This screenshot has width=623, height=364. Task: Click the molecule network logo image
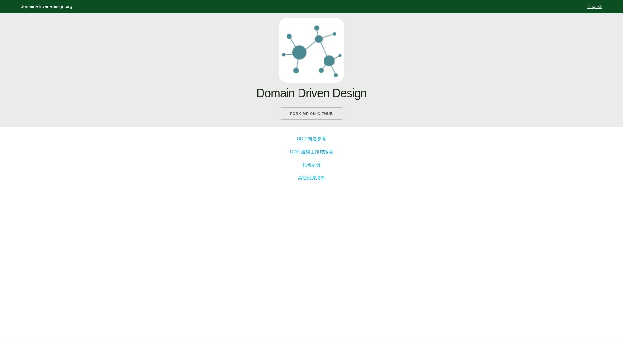[x=311, y=50]
